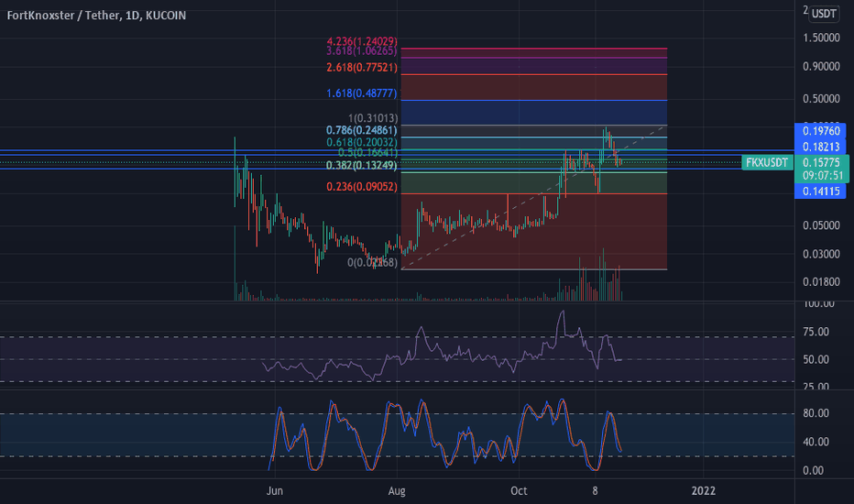The width and height of the screenshot is (854, 504).
Task: Click the stochastic 40.00 axis value
Action: point(816,442)
